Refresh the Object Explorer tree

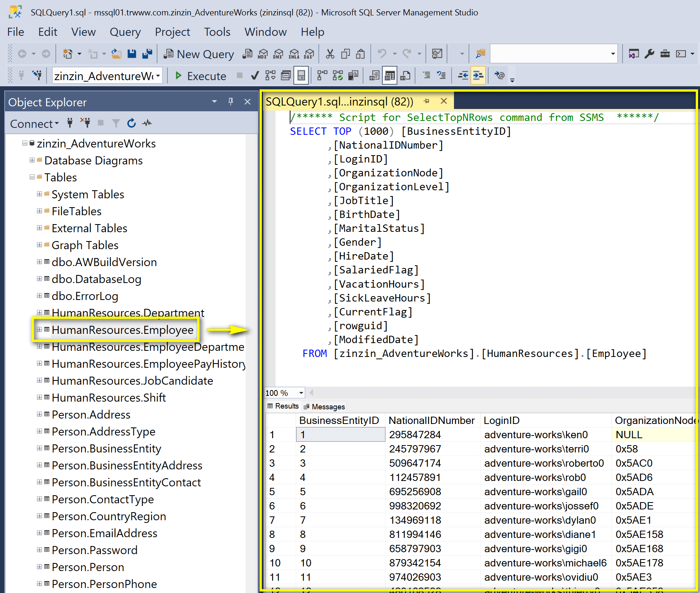[x=131, y=123]
